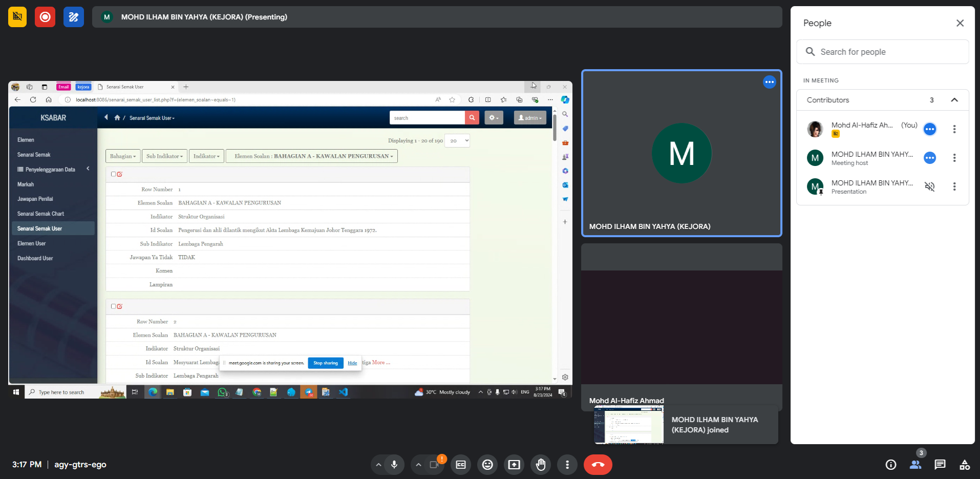This screenshot has height=479, width=980.
Task: Open the activities icon
Action: 965,465
